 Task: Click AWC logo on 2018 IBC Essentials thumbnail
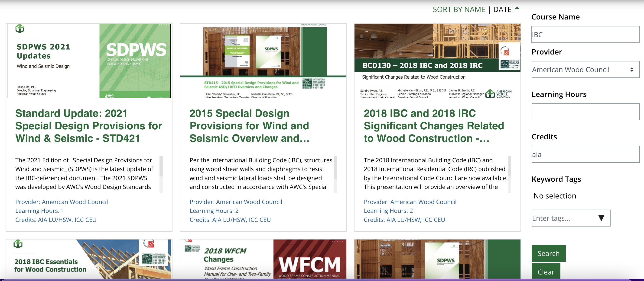pos(18,244)
